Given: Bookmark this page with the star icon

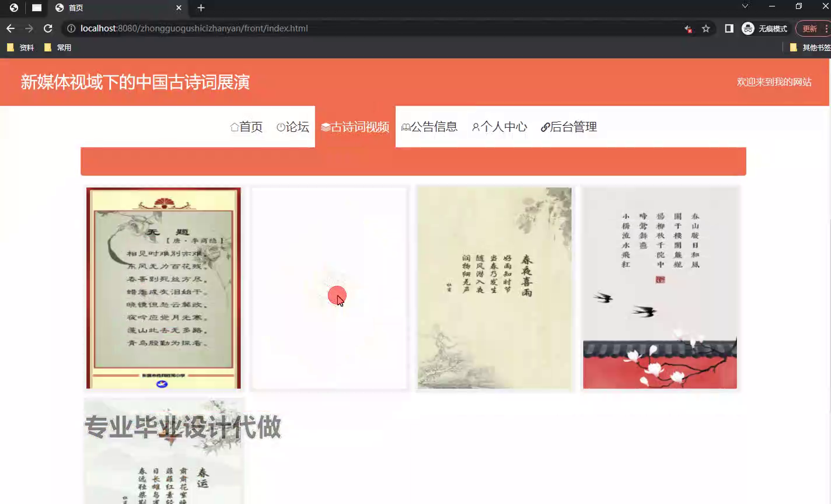Looking at the screenshot, I should (706, 28).
